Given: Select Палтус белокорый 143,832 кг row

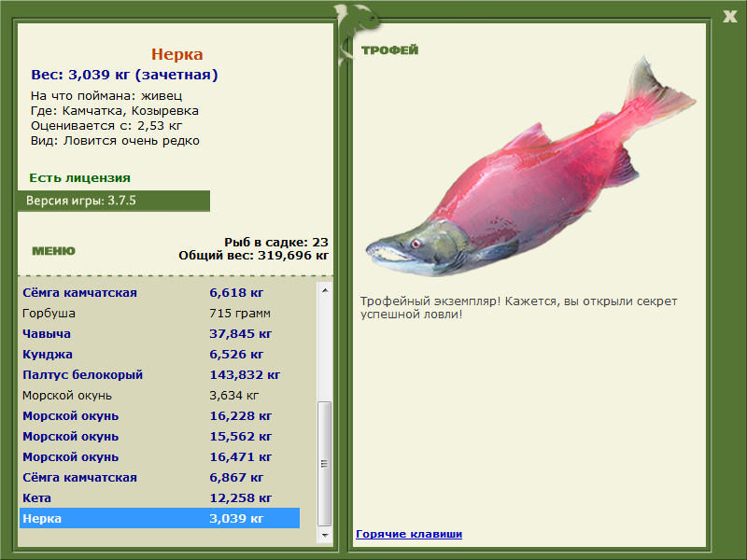Looking at the screenshot, I should click(x=160, y=375).
